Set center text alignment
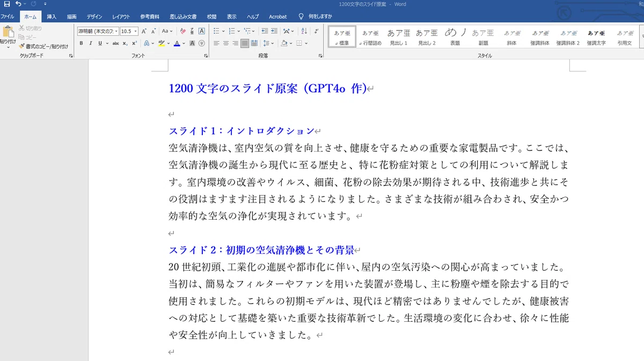Screen dimensions: 644x361 [226, 43]
